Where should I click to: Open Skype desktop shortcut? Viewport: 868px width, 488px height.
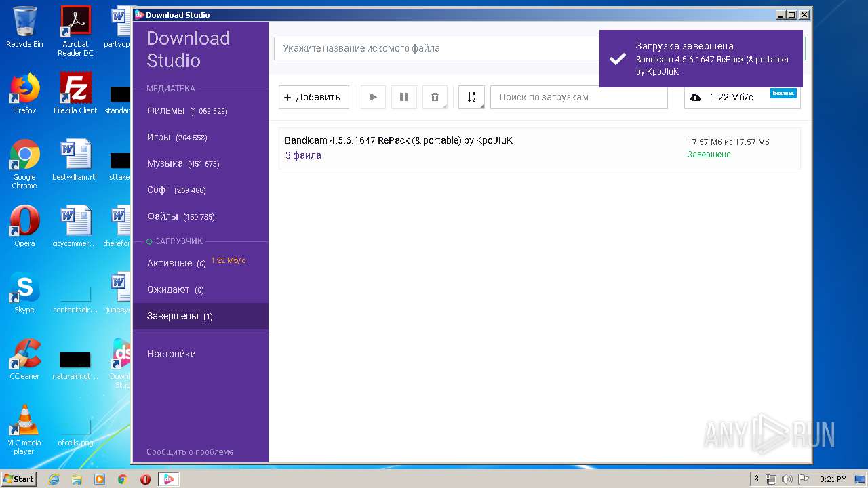tap(24, 293)
